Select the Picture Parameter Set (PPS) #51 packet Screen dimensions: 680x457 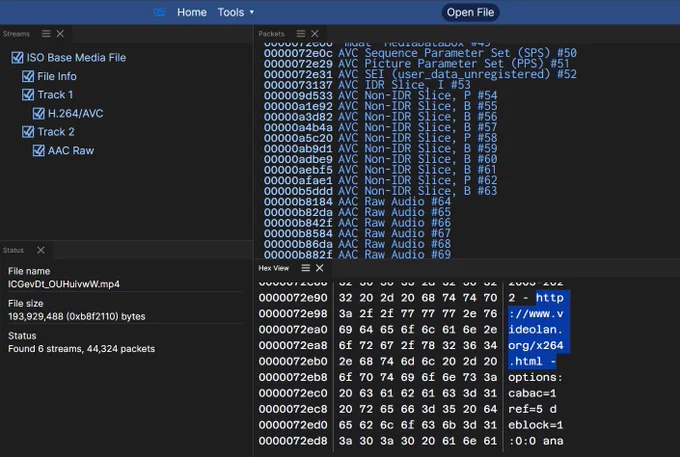417,64
